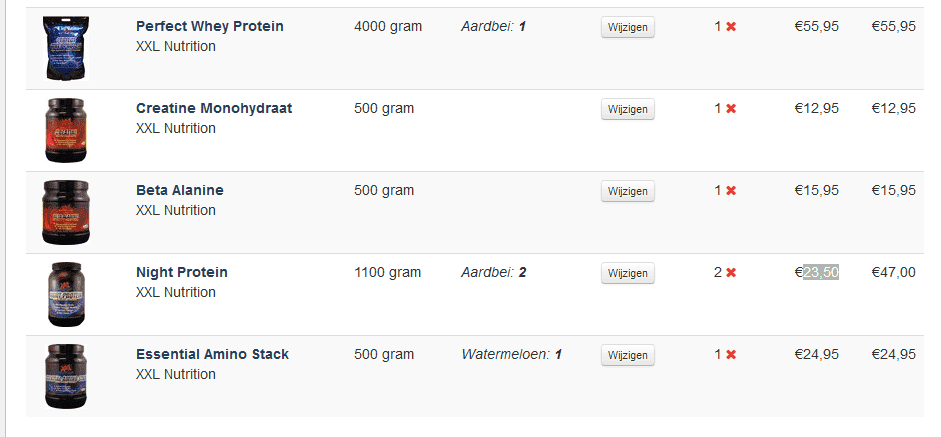Remove Beta Alanine via red X
Image resolution: width=941 pixels, height=437 pixels.
(x=731, y=191)
